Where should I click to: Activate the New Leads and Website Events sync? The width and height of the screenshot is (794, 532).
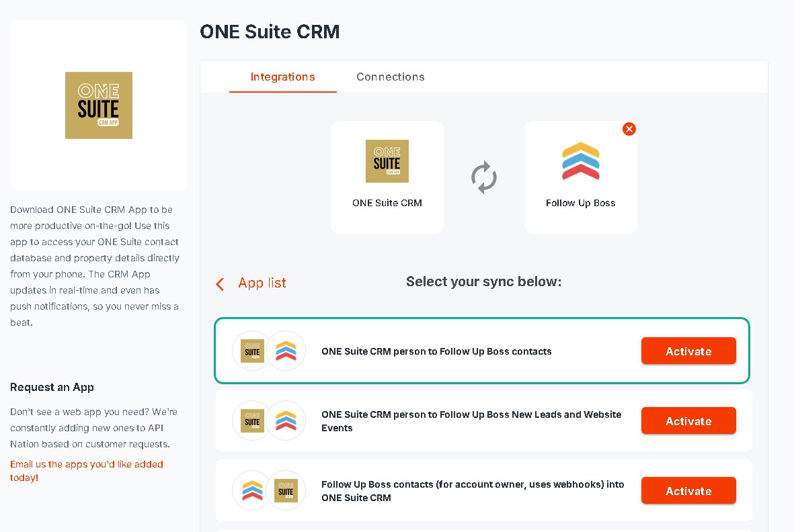coord(688,420)
